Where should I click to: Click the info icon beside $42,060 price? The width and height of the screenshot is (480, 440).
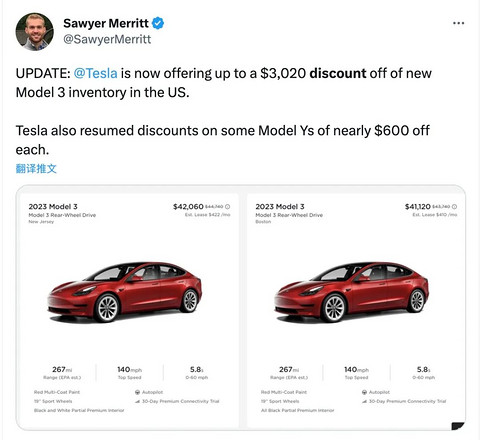pos(227,207)
